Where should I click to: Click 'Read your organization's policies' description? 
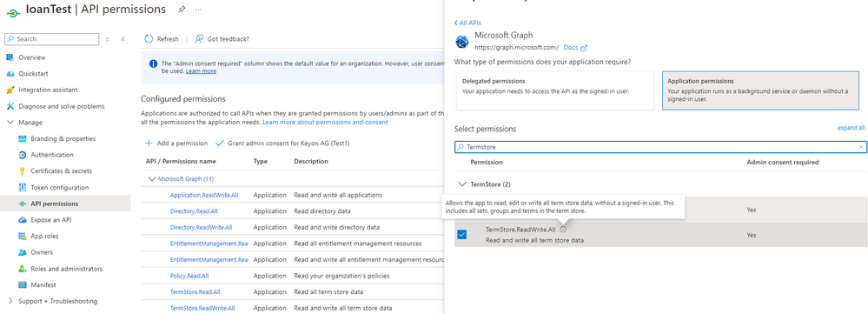pos(341,276)
